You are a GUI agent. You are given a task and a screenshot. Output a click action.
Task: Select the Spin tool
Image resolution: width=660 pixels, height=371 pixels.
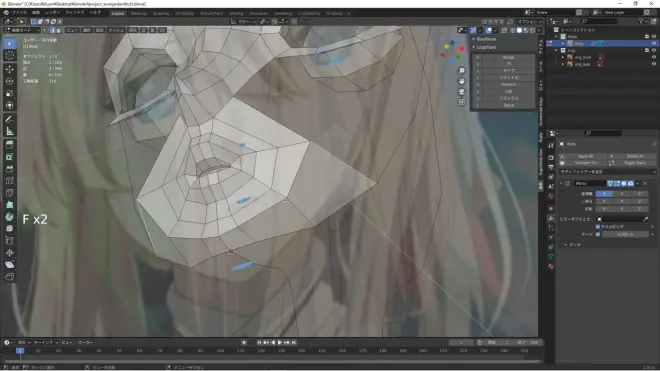point(10,217)
